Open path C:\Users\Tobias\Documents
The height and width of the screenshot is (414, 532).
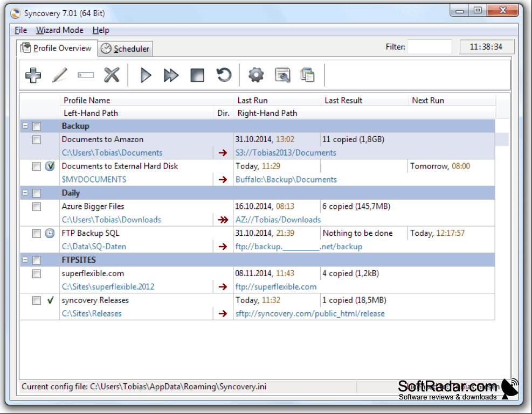coord(112,153)
